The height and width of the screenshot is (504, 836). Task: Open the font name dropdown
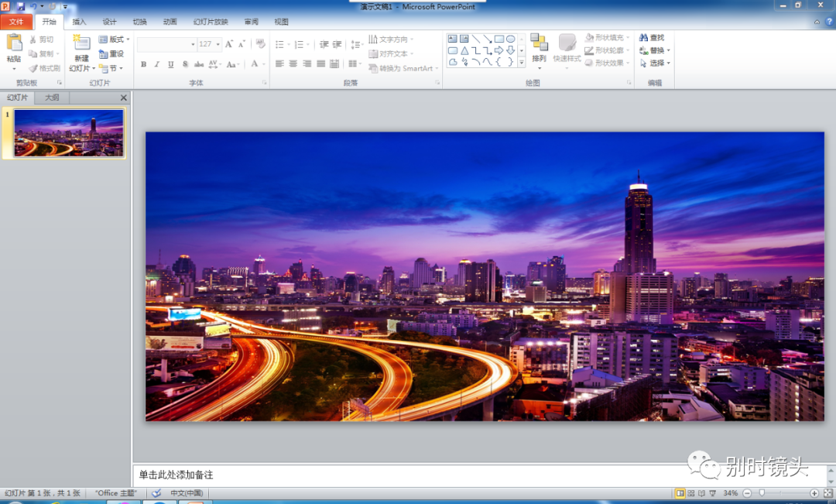coord(193,44)
